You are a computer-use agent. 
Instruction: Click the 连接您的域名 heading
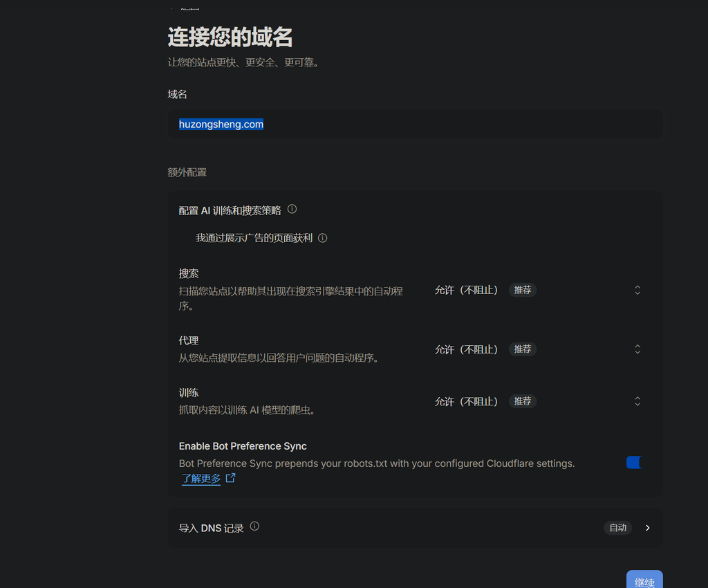click(230, 37)
